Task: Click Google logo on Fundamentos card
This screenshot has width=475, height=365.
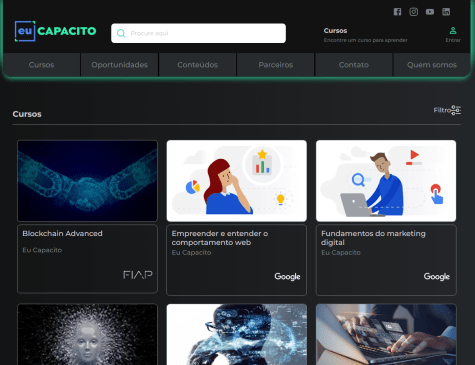Action: point(436,277)
